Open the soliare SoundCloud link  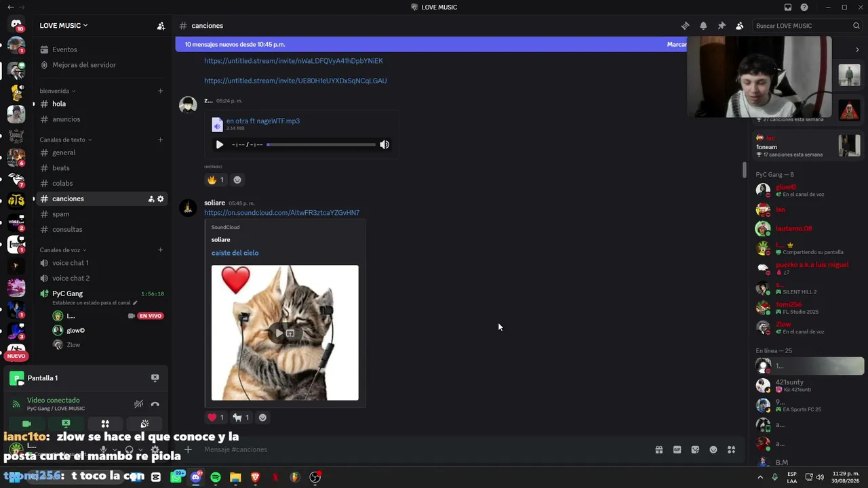click(x=282, y=213)
